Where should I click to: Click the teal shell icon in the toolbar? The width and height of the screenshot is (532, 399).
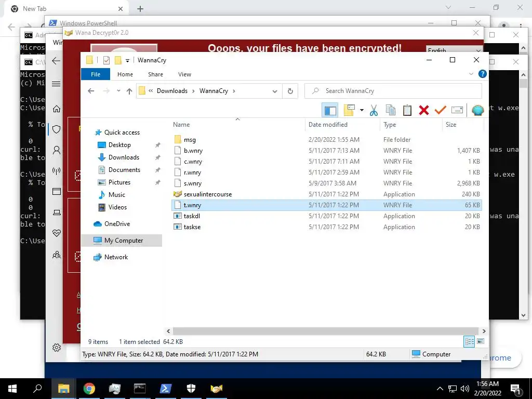click(478, 110)
